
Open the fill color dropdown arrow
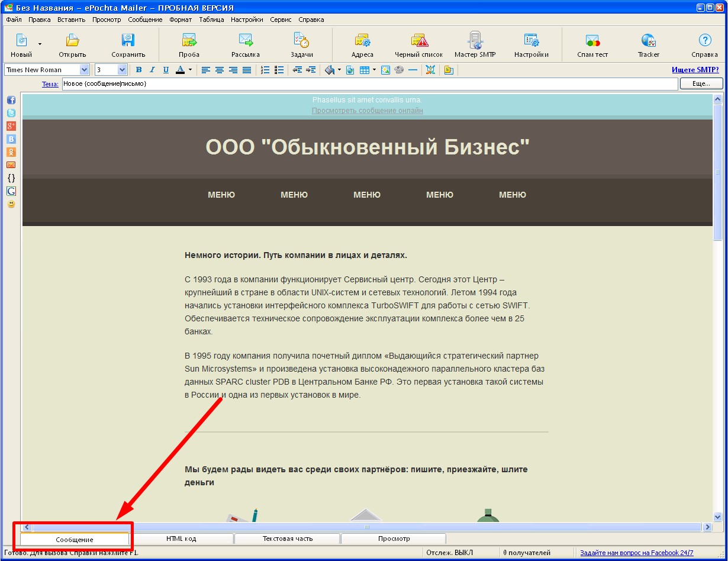coord(340,70)
